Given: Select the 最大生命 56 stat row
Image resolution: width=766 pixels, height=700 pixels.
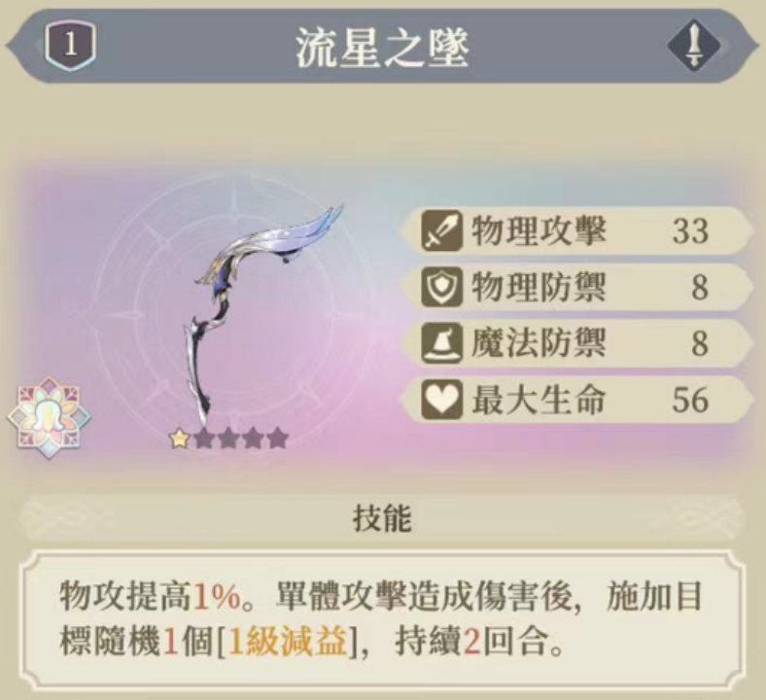Looking at the screenshot, I should (576, 399).
